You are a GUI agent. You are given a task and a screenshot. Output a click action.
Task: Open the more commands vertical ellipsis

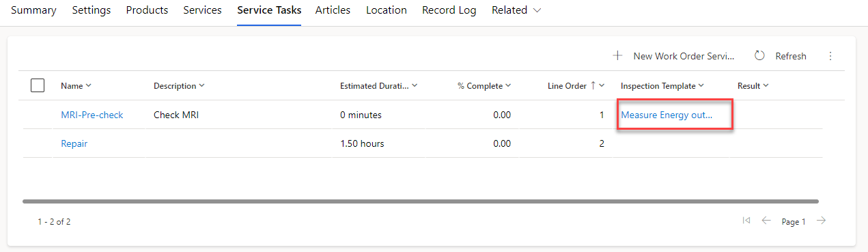[830, 56]
